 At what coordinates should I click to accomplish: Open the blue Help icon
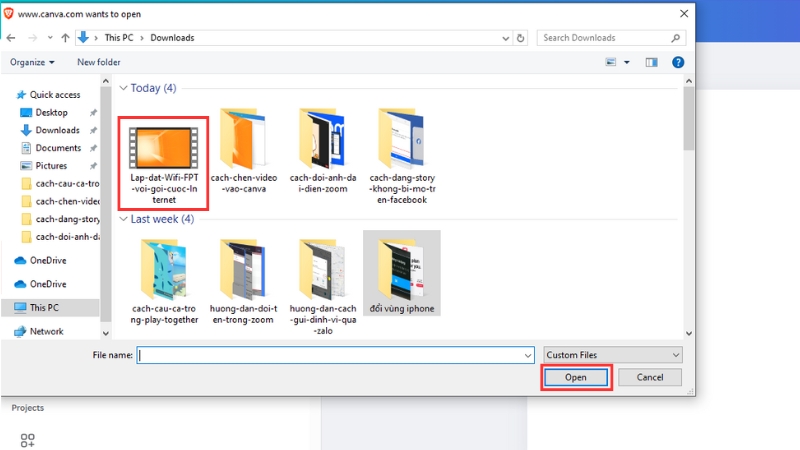(x=678, y=62)
